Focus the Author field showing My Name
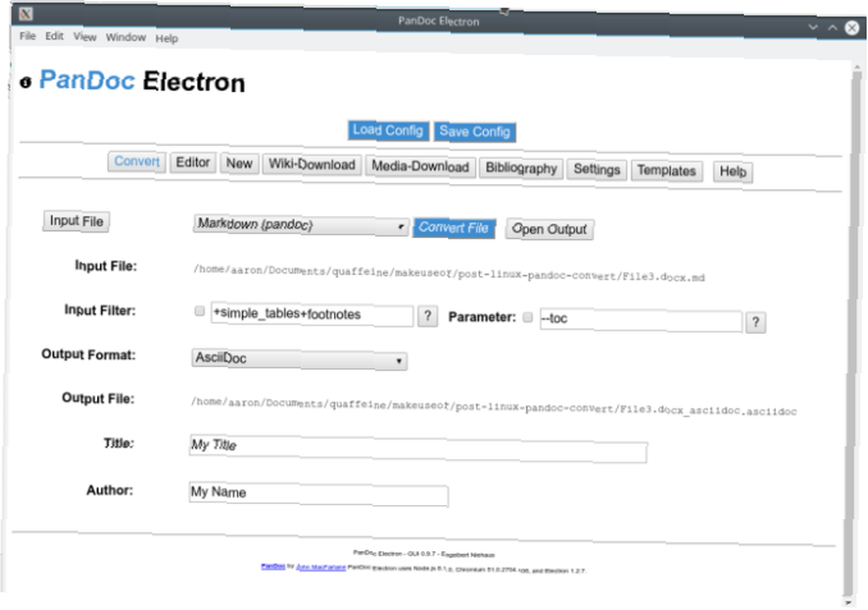 pos(319,495)
